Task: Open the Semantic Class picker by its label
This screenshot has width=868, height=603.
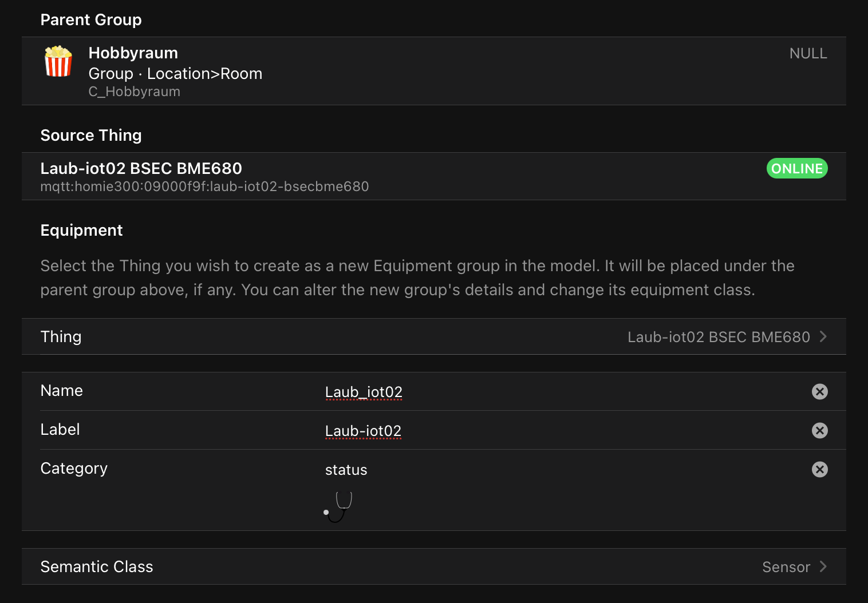Action: (x=97, y=566)
